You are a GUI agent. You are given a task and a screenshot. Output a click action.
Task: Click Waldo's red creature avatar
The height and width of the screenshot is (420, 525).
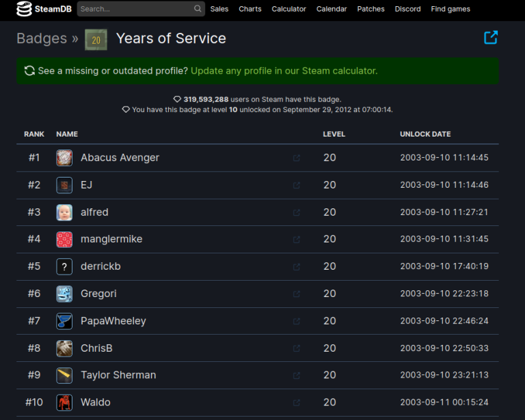click(64, 403)
